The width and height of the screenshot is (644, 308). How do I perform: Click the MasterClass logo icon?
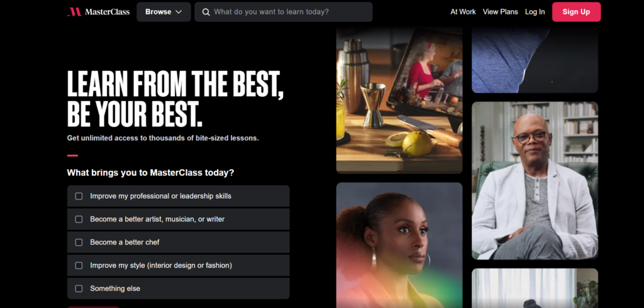coord(74,12)
